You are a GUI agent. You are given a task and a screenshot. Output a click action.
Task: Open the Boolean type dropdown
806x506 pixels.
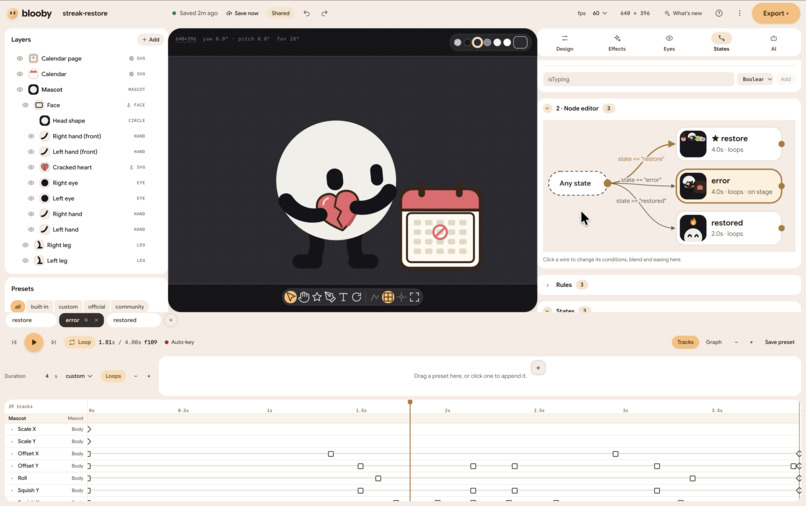(756, 79)
